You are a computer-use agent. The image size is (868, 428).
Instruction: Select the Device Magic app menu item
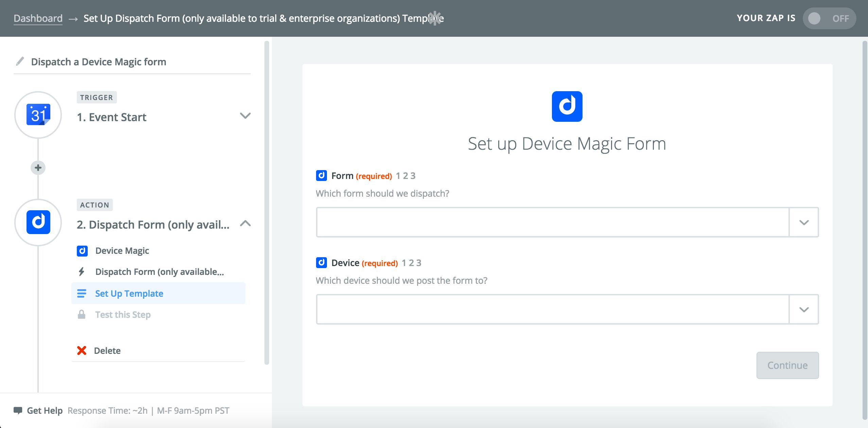122,251
